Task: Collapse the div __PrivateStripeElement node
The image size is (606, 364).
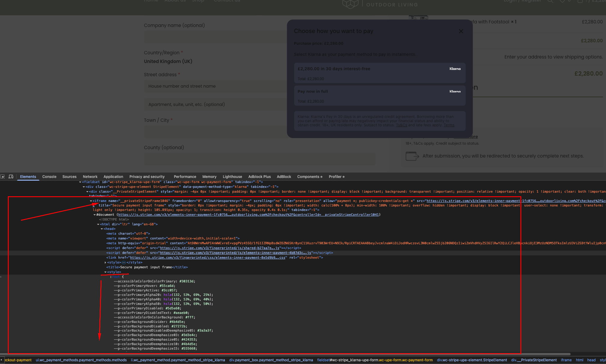Action: (87, 192)
